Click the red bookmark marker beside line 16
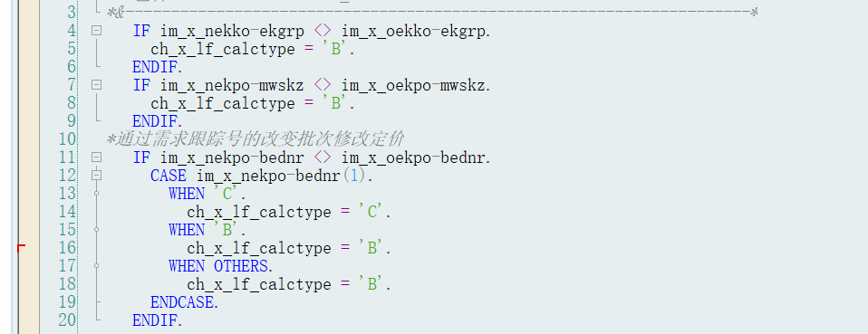Screen dimensions: 868x334 tap(21, 248)
